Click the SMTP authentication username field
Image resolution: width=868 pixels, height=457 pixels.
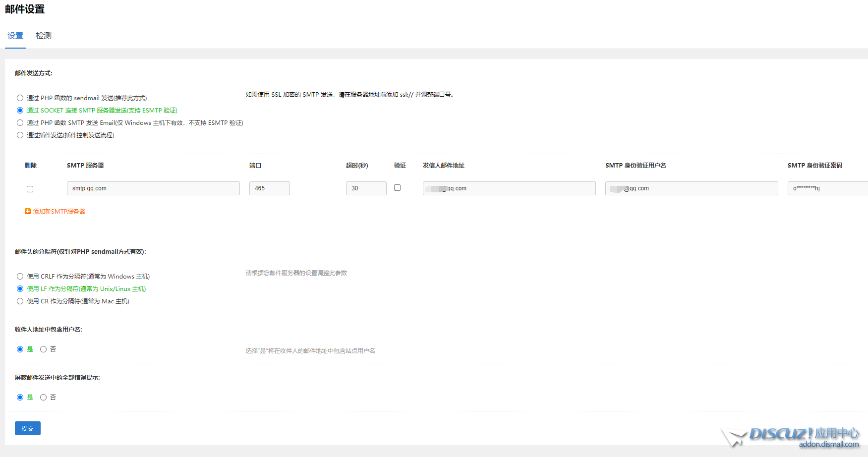pyautogui.click(x=692, y=188)
